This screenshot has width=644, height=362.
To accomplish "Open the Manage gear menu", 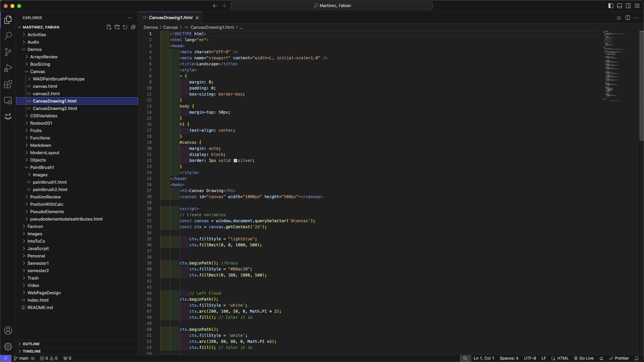I will pos(8,346).
